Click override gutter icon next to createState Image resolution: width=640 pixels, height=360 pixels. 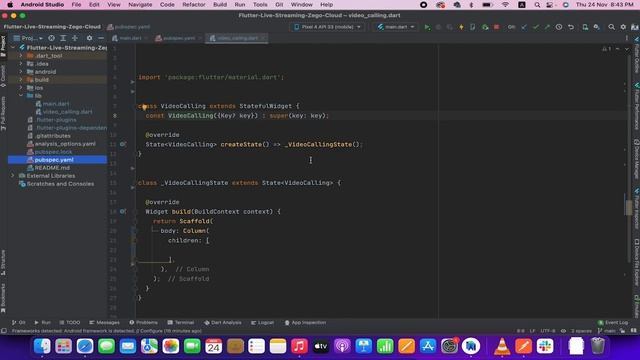(x=123, y=144)
